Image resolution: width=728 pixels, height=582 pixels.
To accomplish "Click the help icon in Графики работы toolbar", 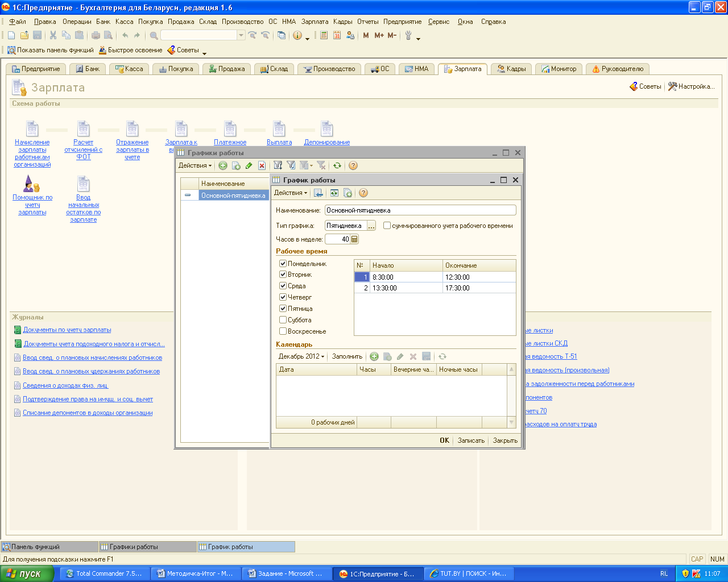I will pos(353,165).
